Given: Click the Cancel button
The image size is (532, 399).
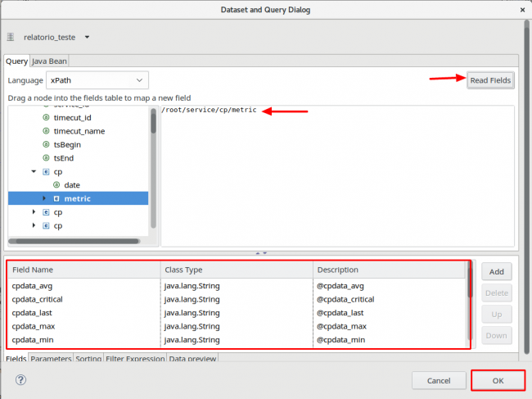Looking at the screenshot, I should (x=439, y=380).
